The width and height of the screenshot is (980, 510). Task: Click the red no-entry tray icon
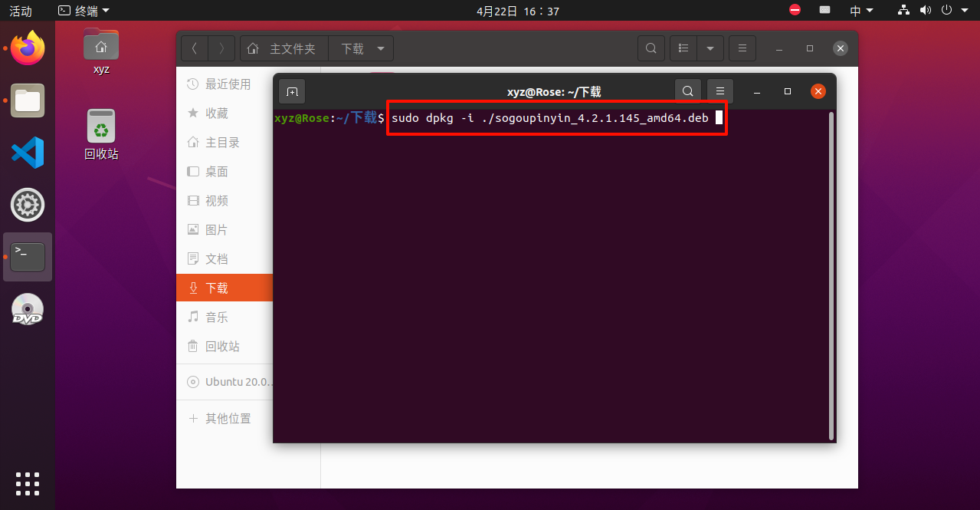point(795,10)
